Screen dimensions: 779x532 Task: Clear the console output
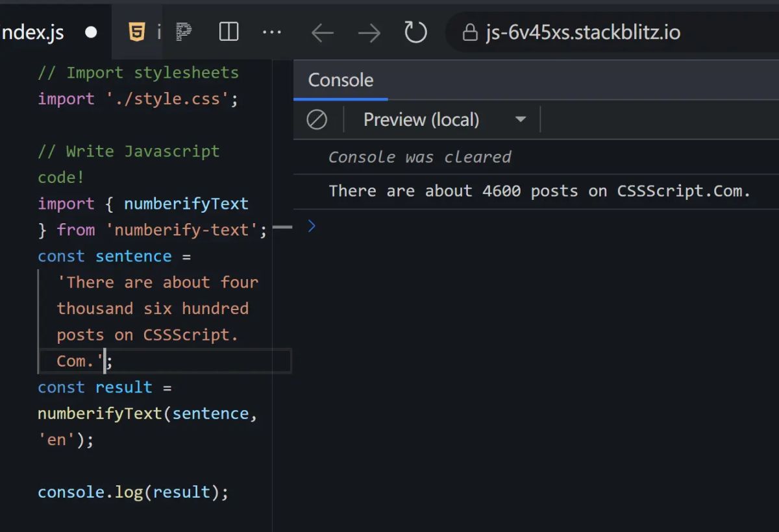pos(317,119)
